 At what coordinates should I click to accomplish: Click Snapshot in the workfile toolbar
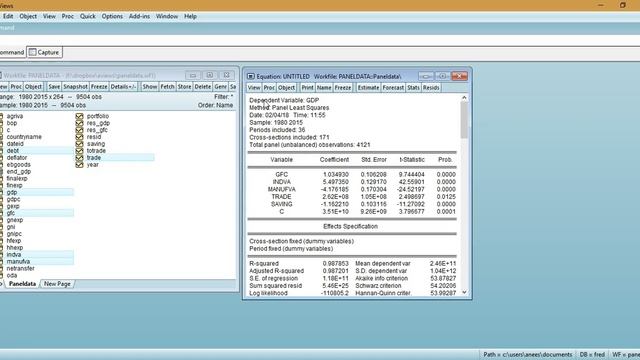pyautogui.click(x=76, y=87)
